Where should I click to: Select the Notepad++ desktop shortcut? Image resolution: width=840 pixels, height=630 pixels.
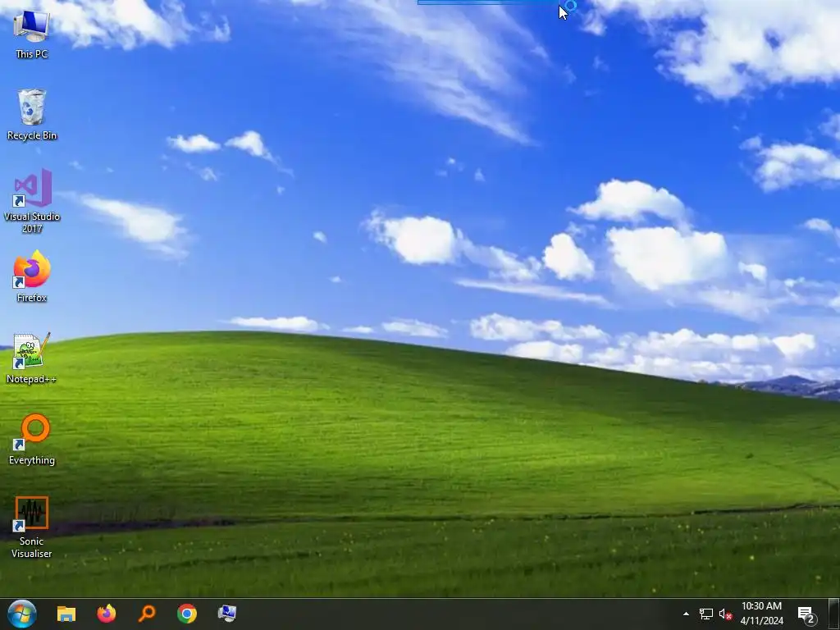[32, 358]
